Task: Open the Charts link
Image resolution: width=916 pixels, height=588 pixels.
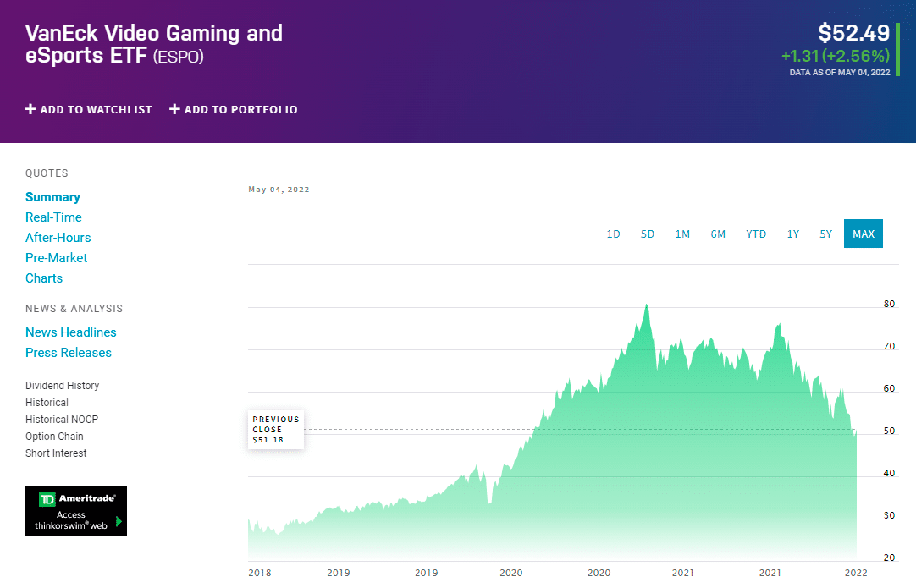Action: [44, 278]
